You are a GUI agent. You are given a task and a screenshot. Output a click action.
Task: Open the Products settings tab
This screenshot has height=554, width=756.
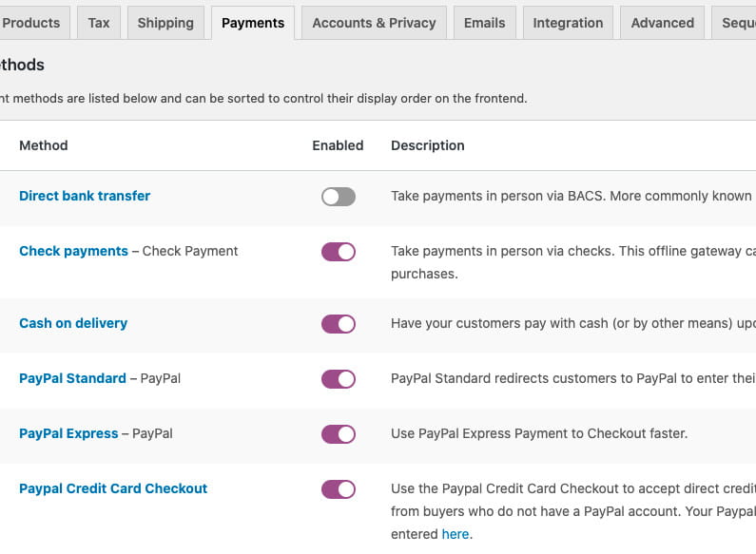(31, 23)
